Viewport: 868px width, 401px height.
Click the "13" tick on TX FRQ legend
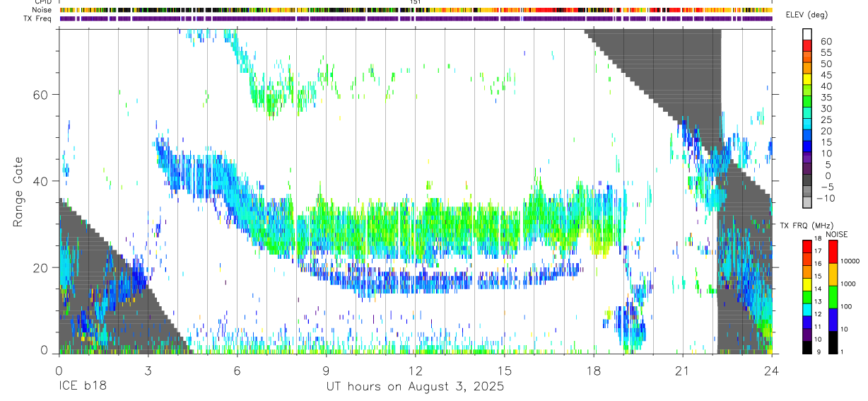819,302
